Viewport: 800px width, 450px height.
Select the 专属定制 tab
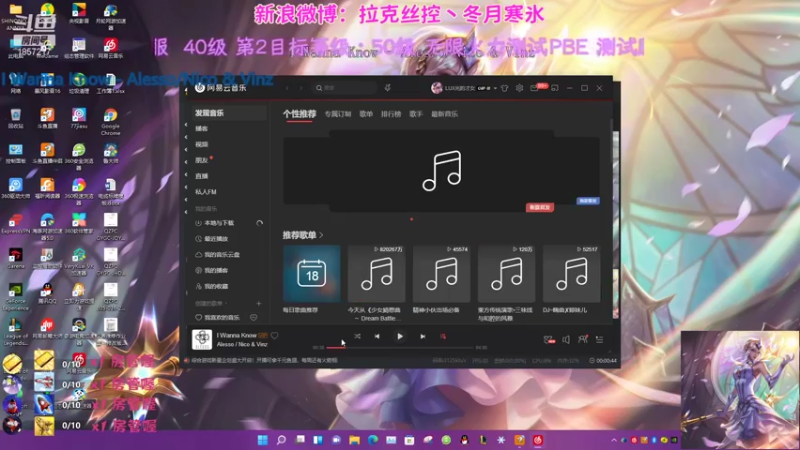[x=338, y=114]
